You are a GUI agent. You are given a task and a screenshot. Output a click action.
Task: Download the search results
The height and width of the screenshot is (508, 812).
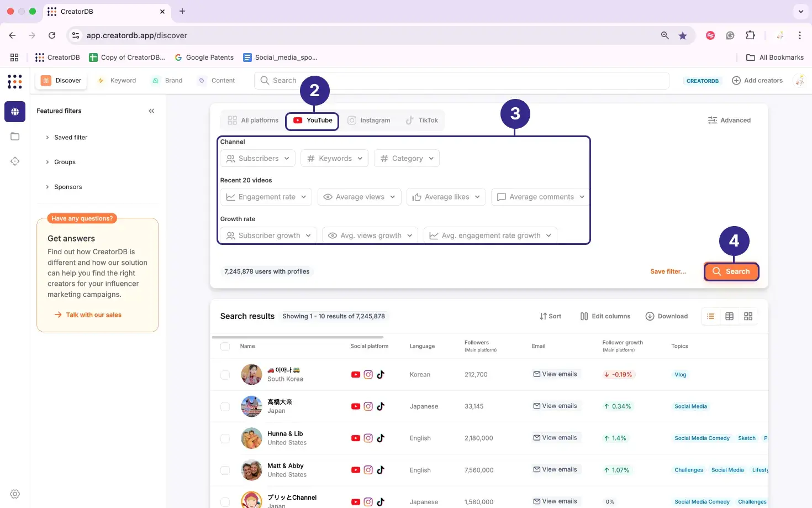(667, 316)
